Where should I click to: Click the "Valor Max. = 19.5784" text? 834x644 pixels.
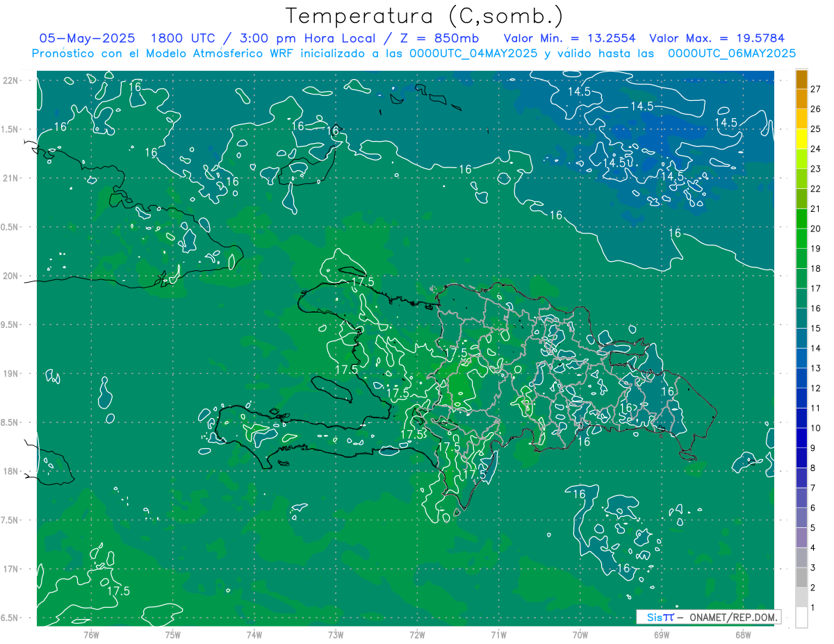click(717, 38)
